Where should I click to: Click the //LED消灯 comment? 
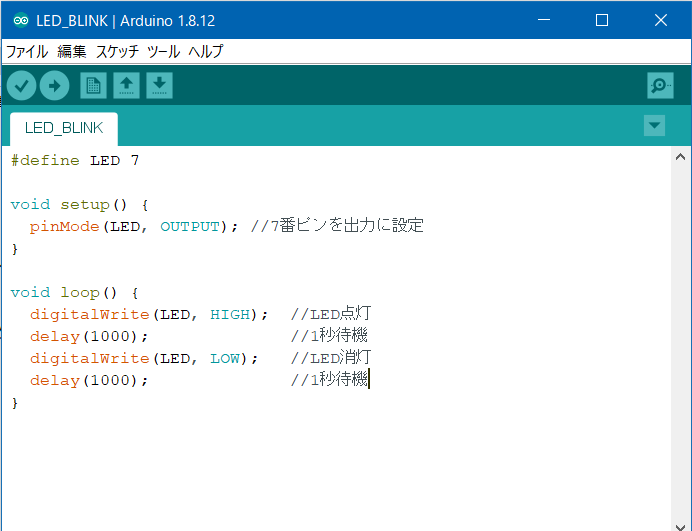(x=331, y=358)
